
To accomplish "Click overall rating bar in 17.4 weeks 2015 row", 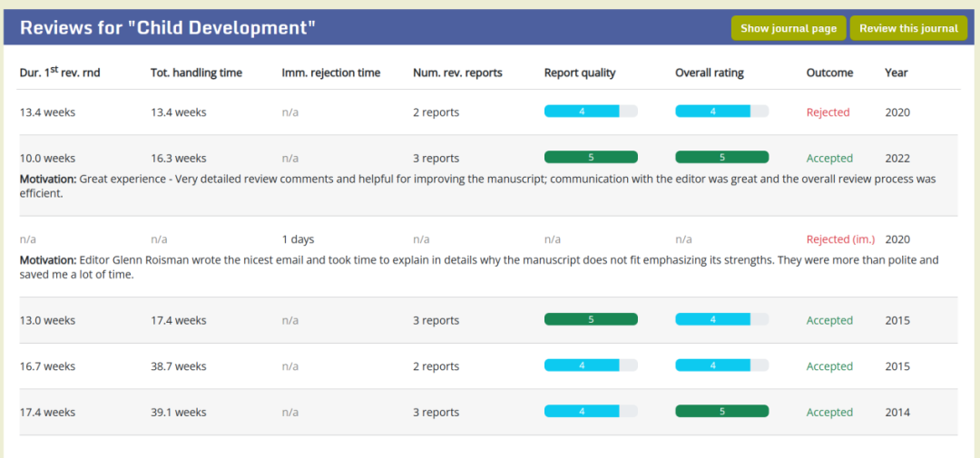I will (722, 319).
